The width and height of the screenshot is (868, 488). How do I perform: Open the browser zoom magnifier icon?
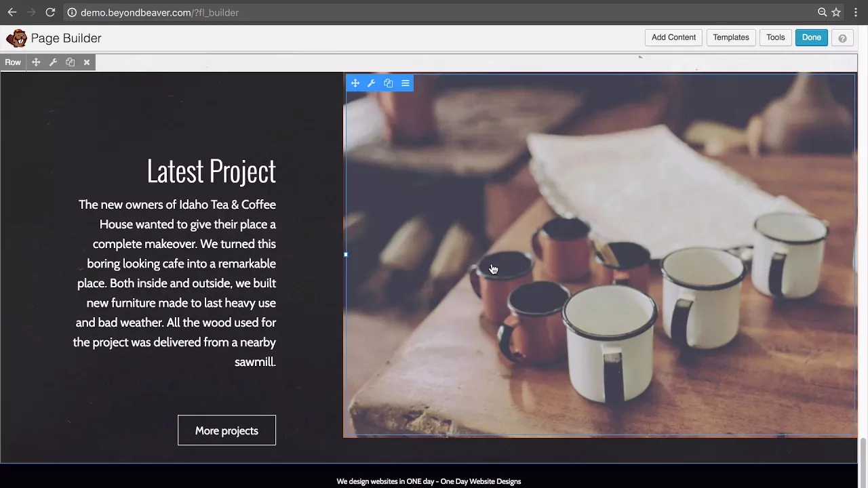pos(822,12)
